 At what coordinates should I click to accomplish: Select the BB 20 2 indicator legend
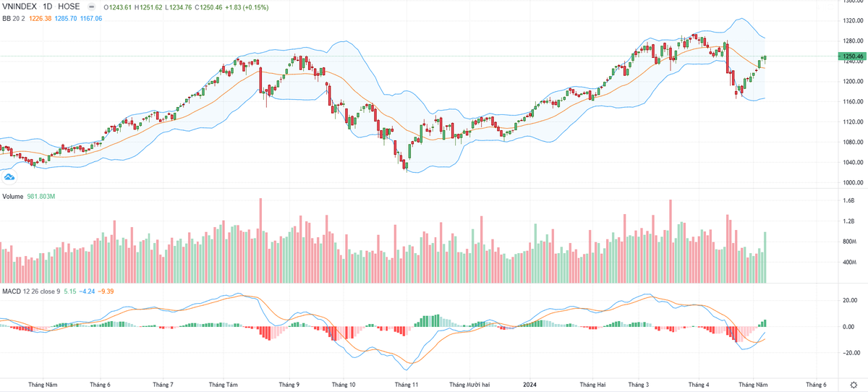point(13,17)
